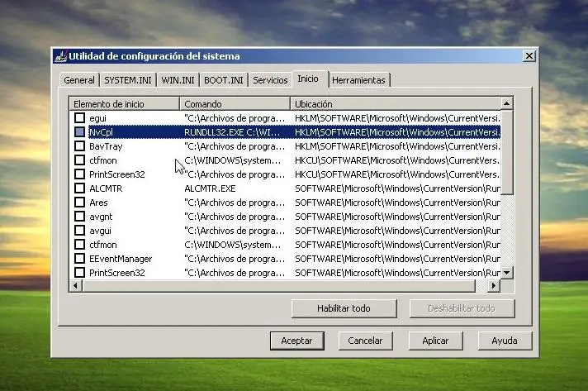The height and width of the screenshot is (391, 588).
Task: Switch to the SYSTEM.INI tab
Action: click(128, 80)
